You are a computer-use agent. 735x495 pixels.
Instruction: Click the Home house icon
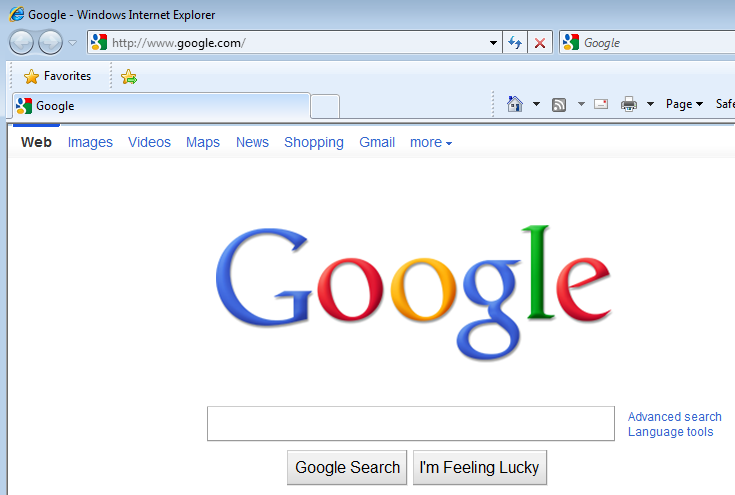[515, 104]
